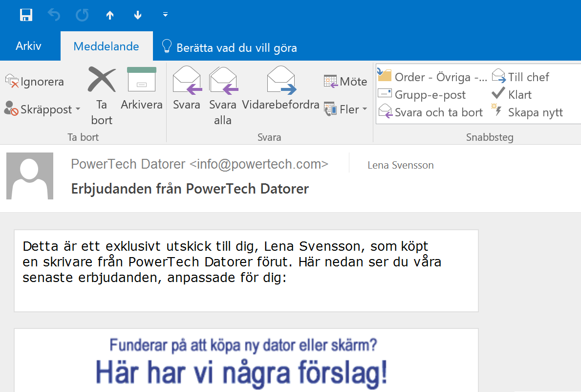This screenshot has width=581, height=392.
Task: Go to the next item with the down arrow
Action: point(137,15)
